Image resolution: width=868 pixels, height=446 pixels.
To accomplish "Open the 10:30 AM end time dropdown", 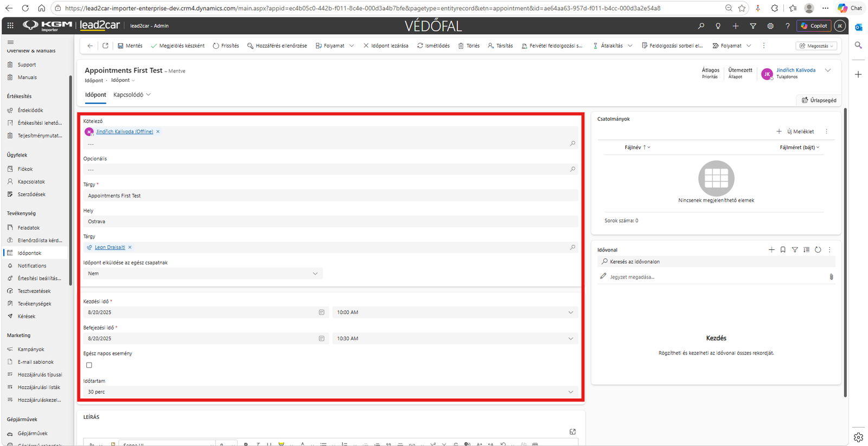I will tap(455, 338).
